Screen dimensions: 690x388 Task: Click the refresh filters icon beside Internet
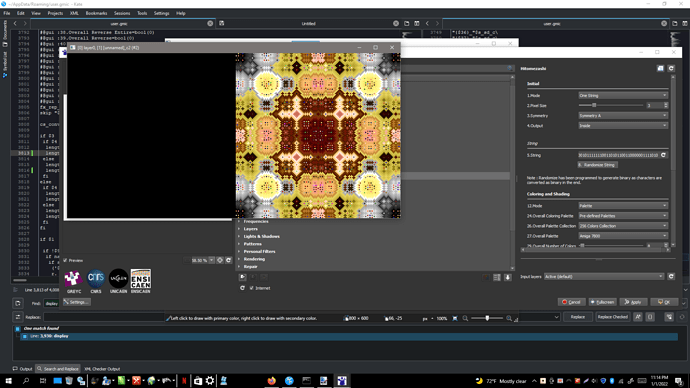[x=242, y=288]
